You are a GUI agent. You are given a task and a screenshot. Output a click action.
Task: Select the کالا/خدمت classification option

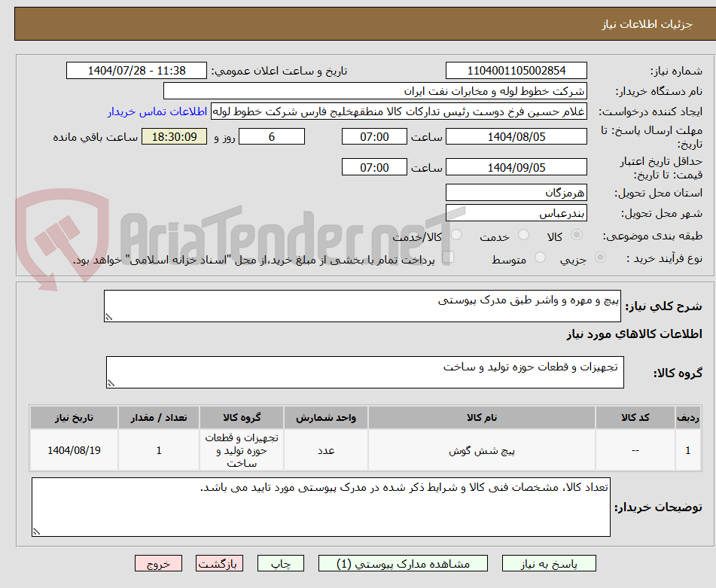point(455,235)
